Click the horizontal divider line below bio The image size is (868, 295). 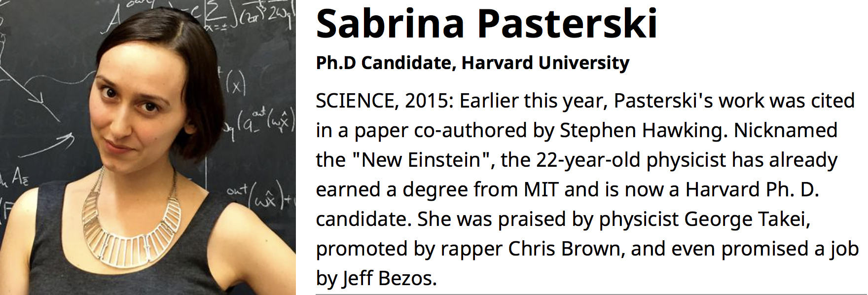(x=591, y=294)
